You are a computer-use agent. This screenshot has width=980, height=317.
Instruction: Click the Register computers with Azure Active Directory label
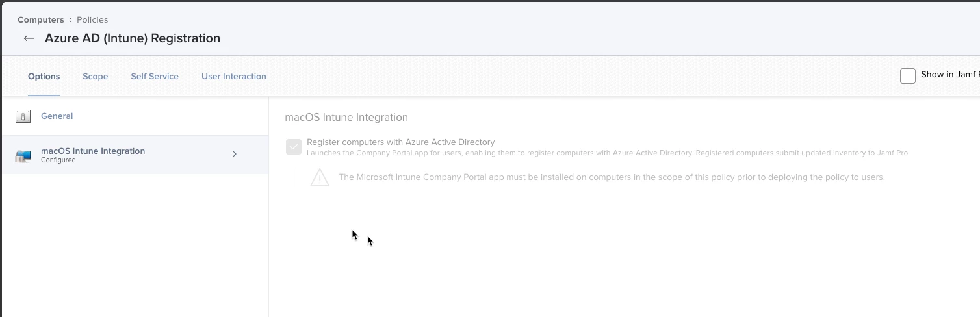[401, 142]
